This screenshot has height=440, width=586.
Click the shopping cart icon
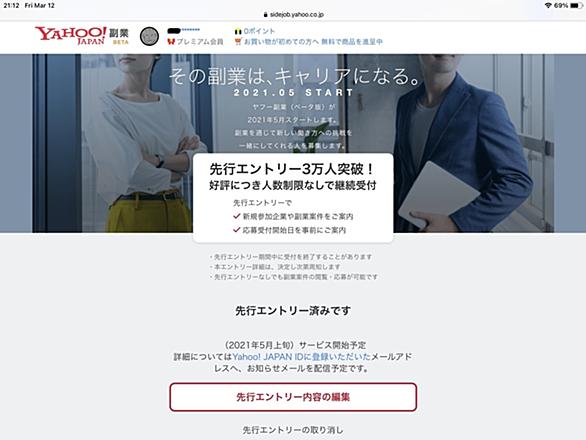[238, 41]
